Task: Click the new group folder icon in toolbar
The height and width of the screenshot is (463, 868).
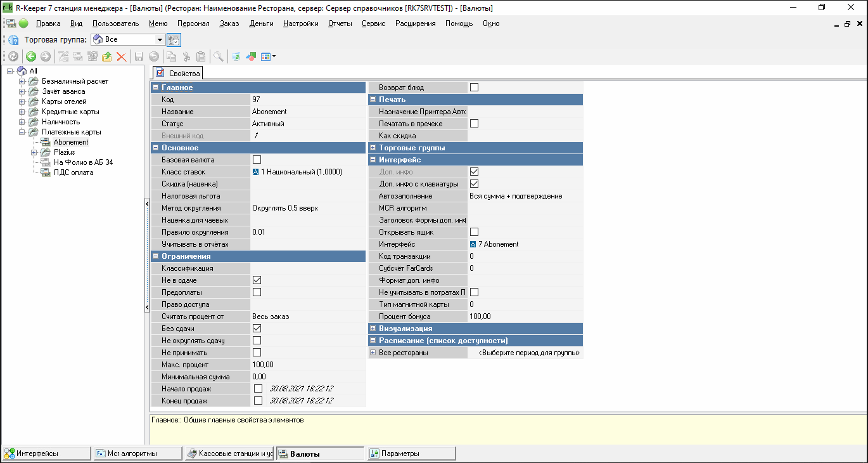Action: 63,56
